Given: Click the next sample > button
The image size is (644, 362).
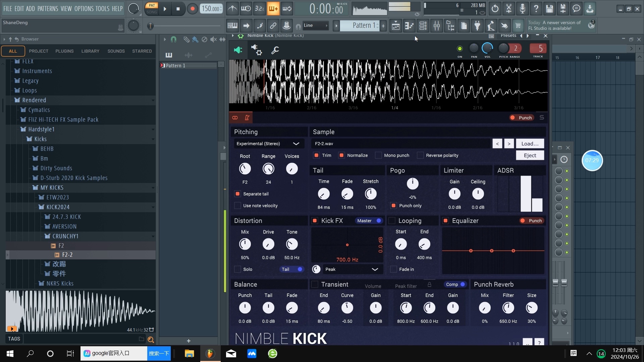Looking at the screenshot, I should coord(509,143).
